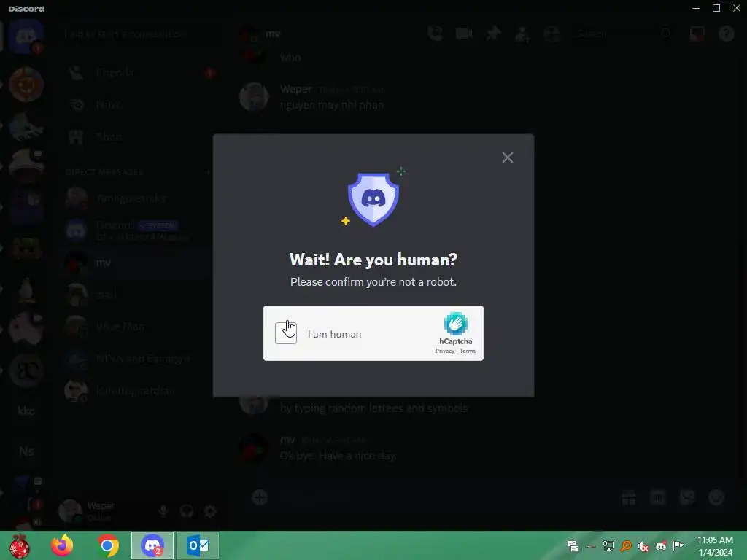
Task: Open the sticker picker
Action: [x=687, y=497]
